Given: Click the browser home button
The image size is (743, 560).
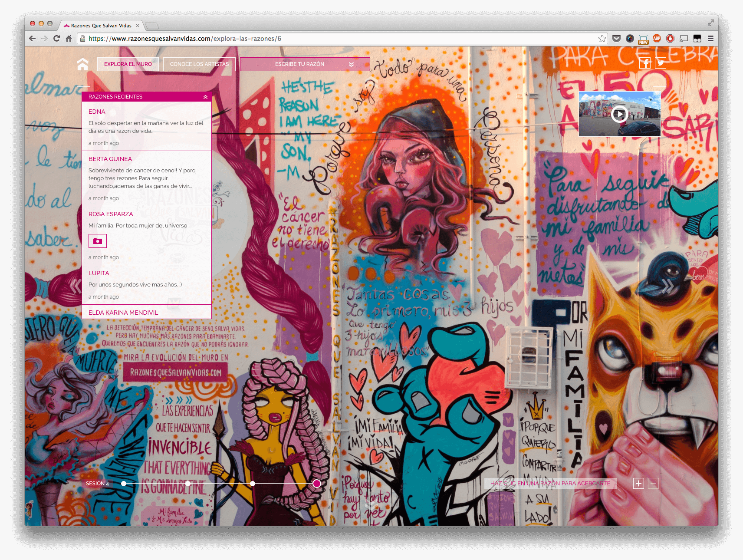Looking at the screenshot, I should point(69,38).
